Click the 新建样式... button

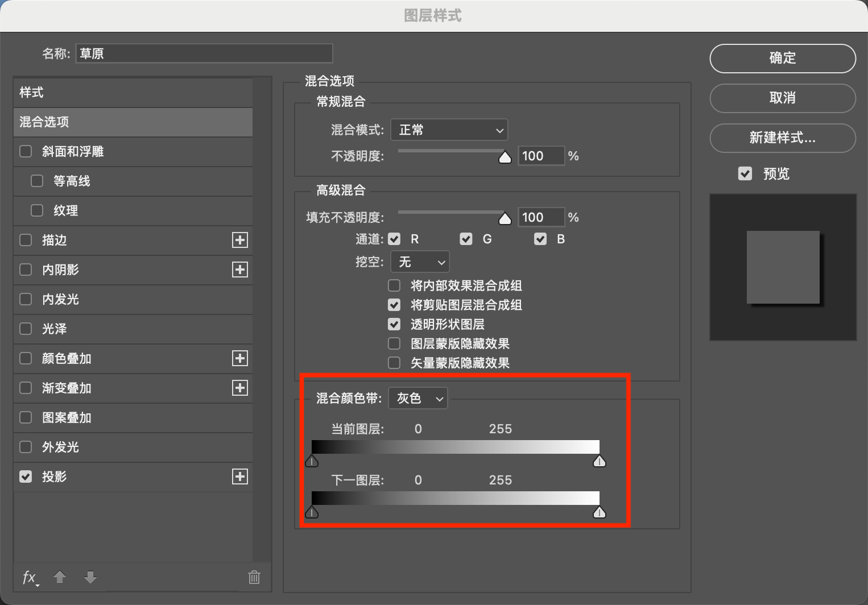(782, 138)
